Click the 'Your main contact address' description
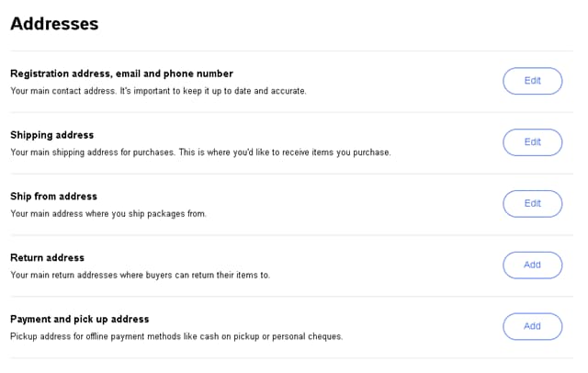 158,91
